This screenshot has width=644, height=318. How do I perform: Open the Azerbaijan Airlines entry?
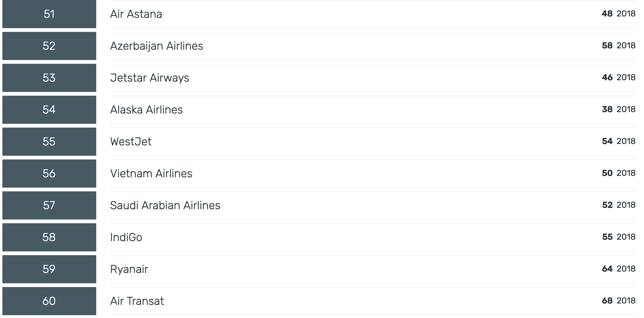click(157, 46)
